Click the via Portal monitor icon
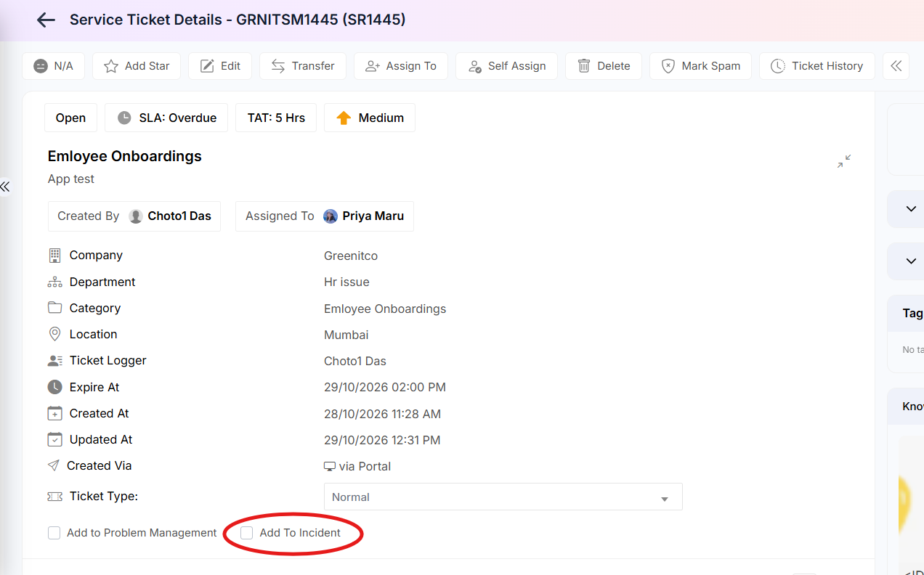The image size is (924, 575). (330, 466)
